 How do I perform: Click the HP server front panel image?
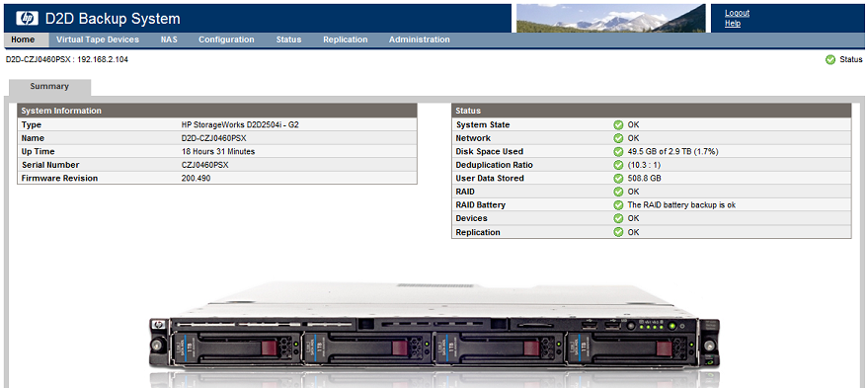click(434, 328)
